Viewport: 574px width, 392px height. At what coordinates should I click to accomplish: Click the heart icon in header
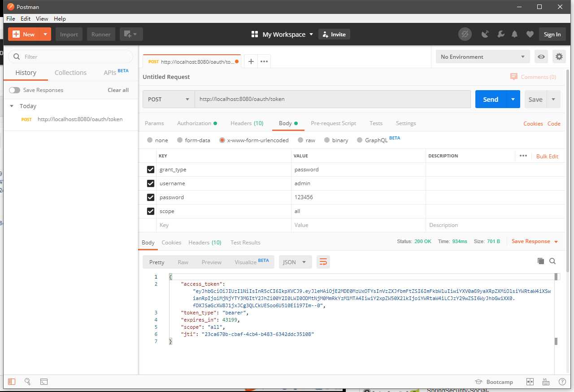530,34
